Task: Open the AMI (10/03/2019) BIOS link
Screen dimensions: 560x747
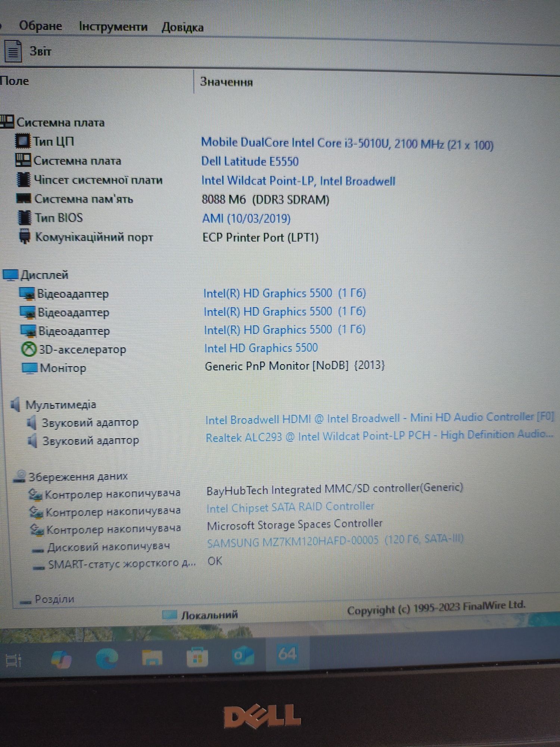Action: pos(246,218)
